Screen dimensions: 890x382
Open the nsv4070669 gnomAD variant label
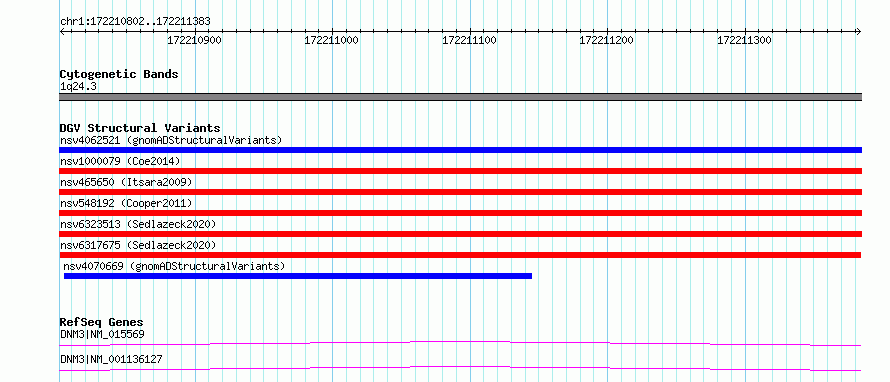coord(174,266)
